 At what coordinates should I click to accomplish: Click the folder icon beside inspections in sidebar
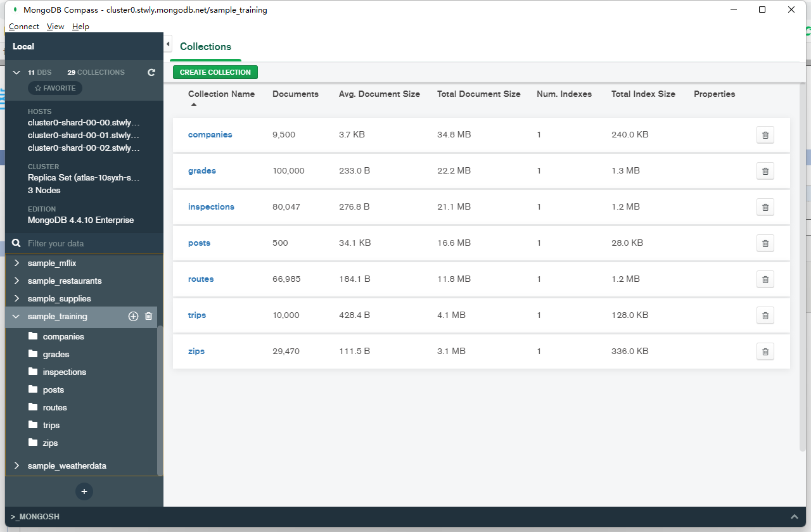pyautogui.click(x=33, y=372)
